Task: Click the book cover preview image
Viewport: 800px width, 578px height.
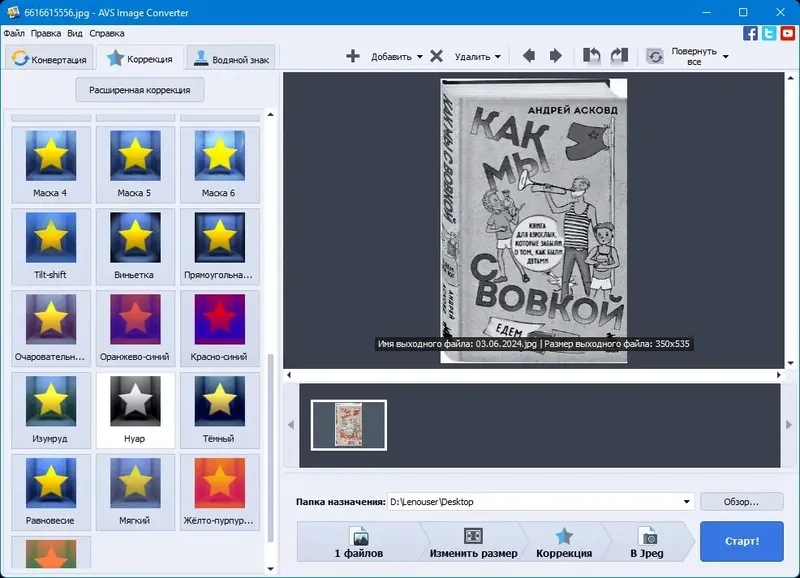Action: point(534,220)
